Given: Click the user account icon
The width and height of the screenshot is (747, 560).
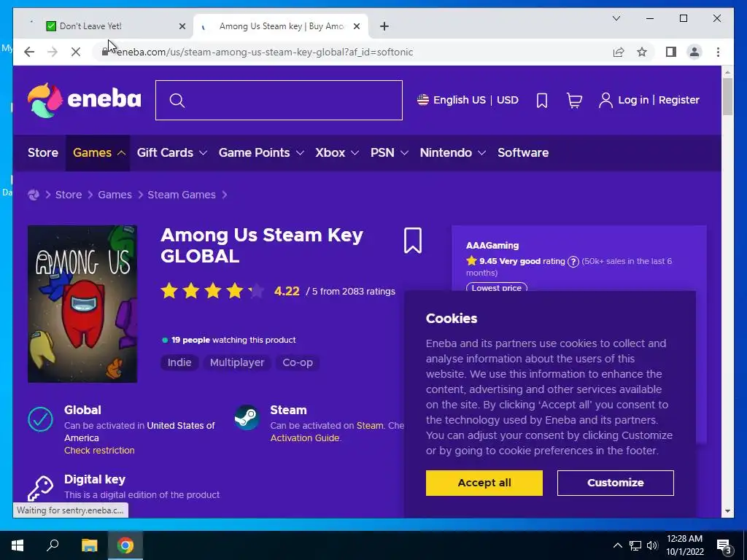Looking at the screenshot, I should tap(605, 100).
